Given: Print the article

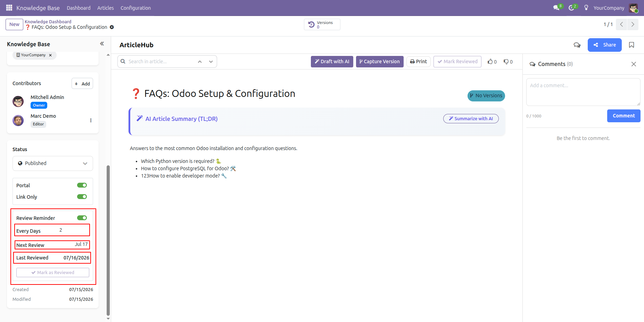Looking at the screenshot, I should click(x=419, y=61).
